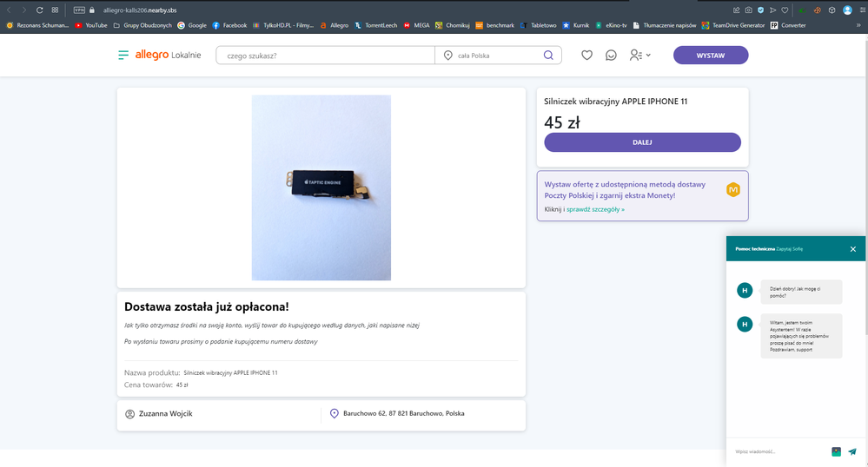Click the '45 zł' price text
This screenshot has width=868, height=467.
tap(562, 122)
